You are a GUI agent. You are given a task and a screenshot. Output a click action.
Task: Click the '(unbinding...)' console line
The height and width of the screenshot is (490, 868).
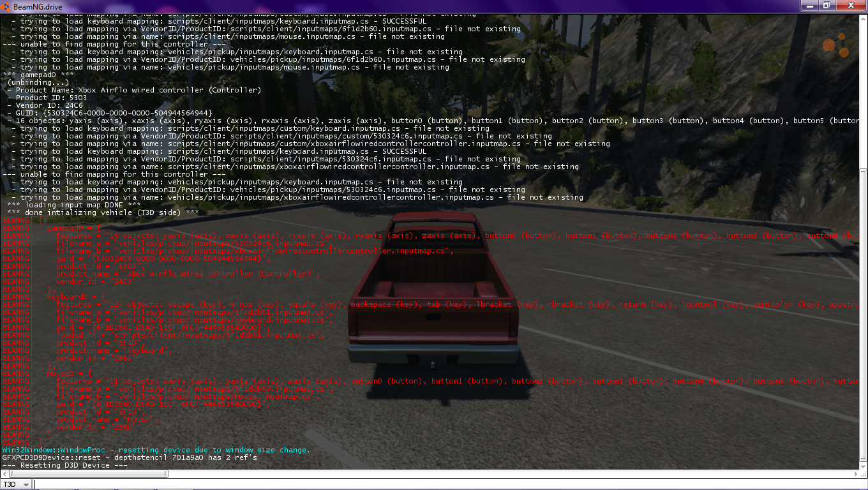coord(38,82)
